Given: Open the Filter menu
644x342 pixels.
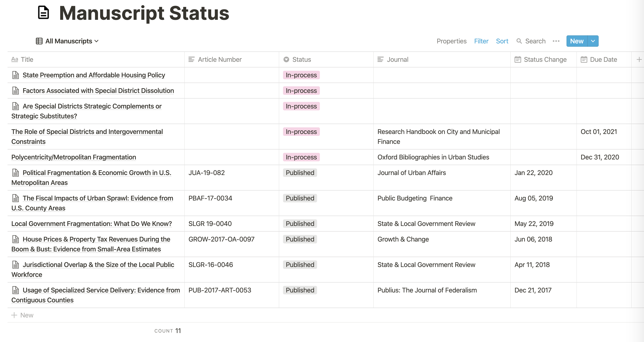Looking at the screenshot, I should click(x=481, y=41).
